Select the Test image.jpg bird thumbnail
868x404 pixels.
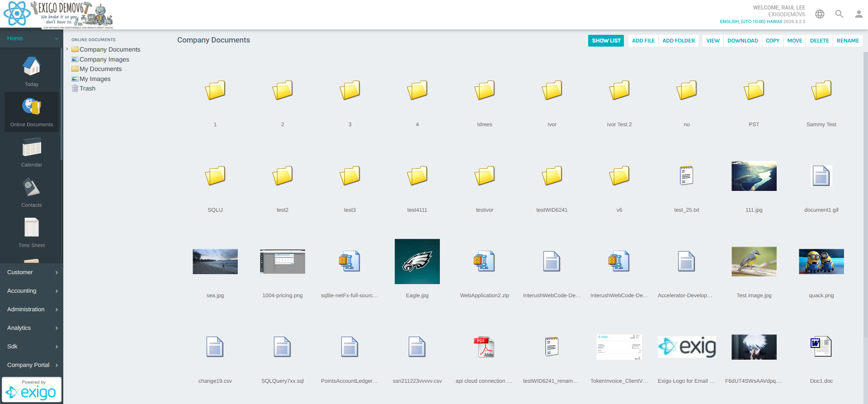point(754,261)
